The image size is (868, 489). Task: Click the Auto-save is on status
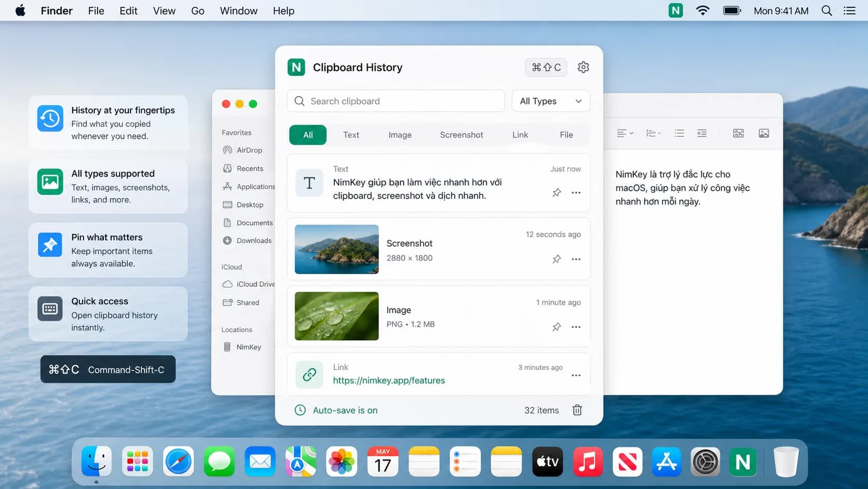point(336,410)
